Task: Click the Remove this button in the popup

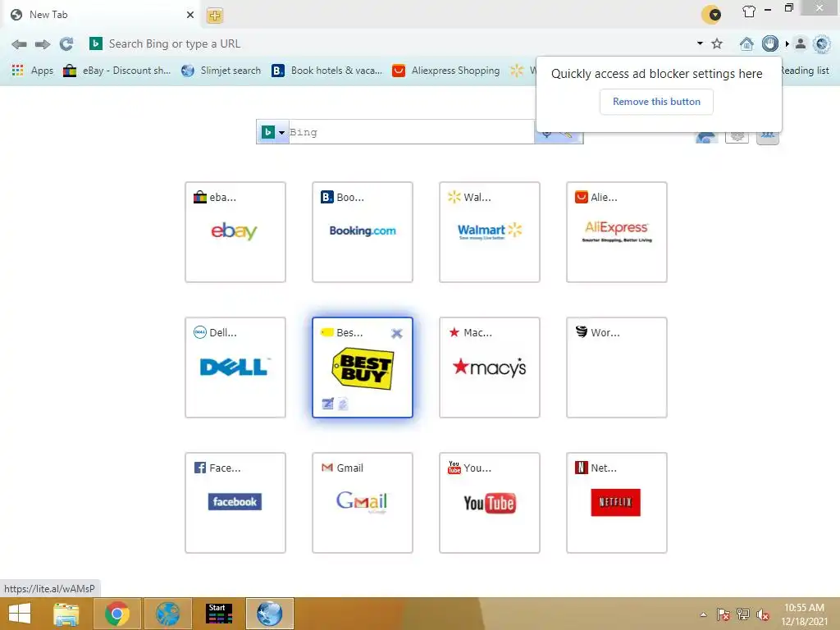Action: click(x=656, y=102)
